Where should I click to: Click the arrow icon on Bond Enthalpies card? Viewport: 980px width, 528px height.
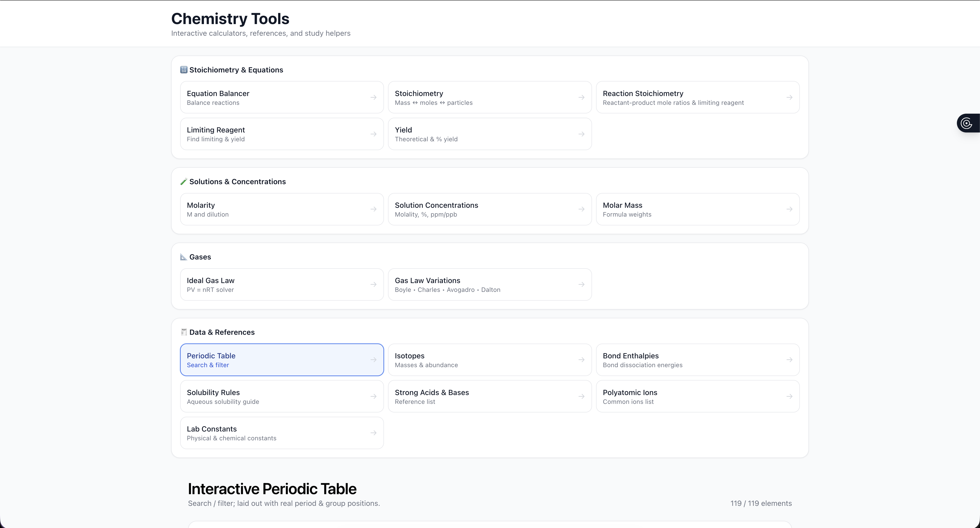[789, 360]
